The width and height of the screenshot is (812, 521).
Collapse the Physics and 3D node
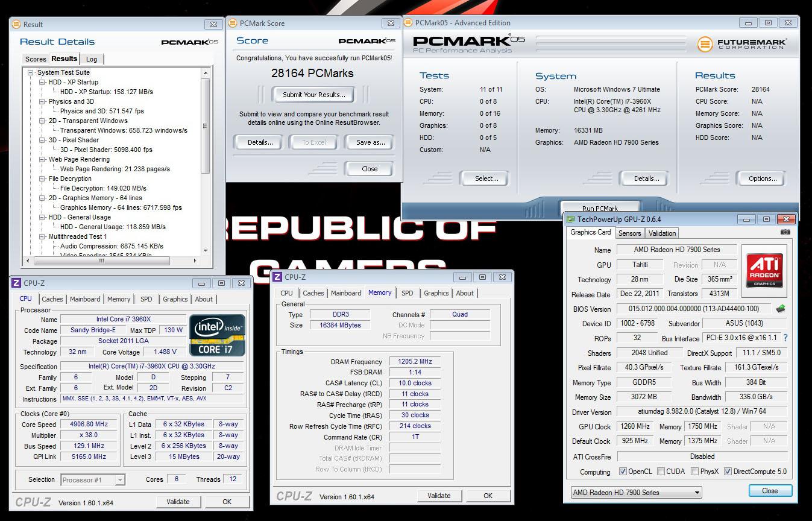click(x=42, y=101)
